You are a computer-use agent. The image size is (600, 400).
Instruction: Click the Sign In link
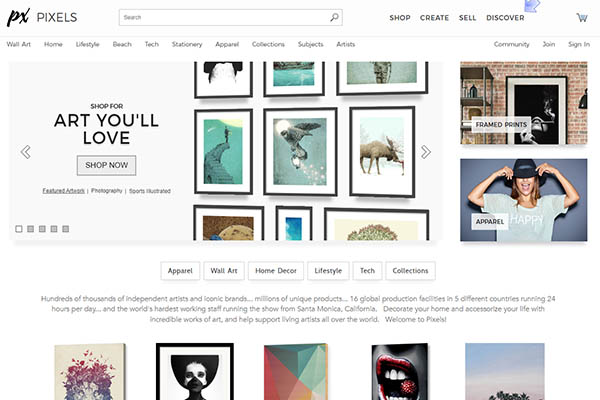pos(578,44)
